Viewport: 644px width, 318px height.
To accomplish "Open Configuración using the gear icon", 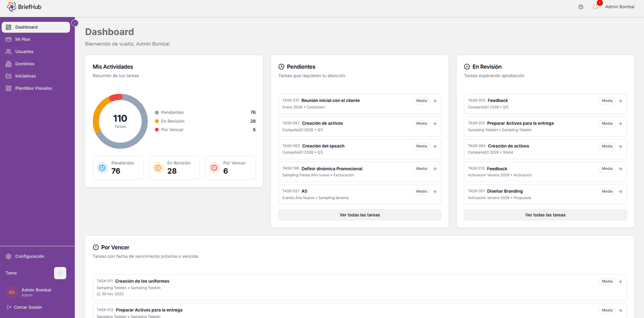I will tap(9, 256).
